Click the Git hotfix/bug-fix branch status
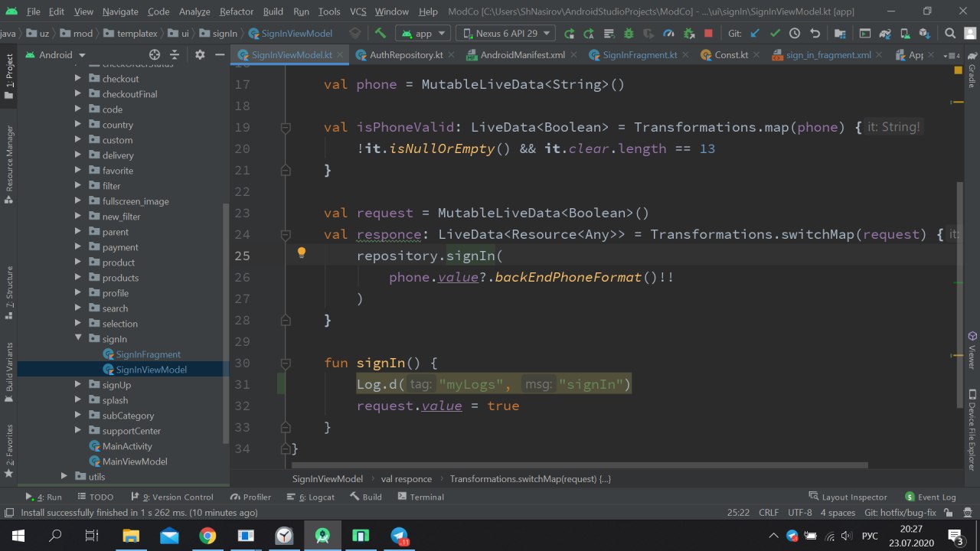Image resolution: width=980 pixels, height=551 pixels. (x=900, y=513)
